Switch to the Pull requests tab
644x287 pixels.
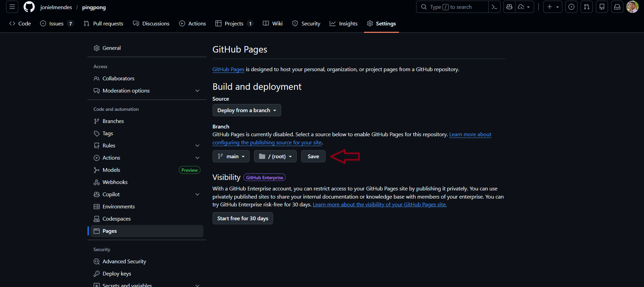click(103, 23)
